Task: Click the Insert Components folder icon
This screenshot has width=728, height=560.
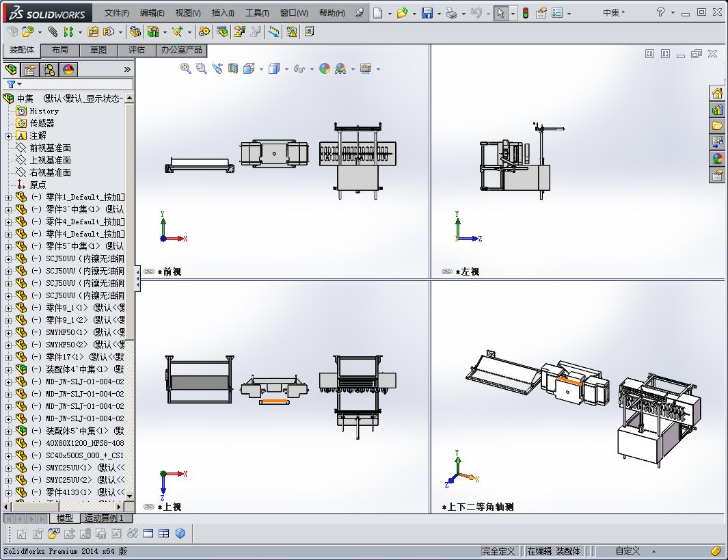Action: [28, 31]
